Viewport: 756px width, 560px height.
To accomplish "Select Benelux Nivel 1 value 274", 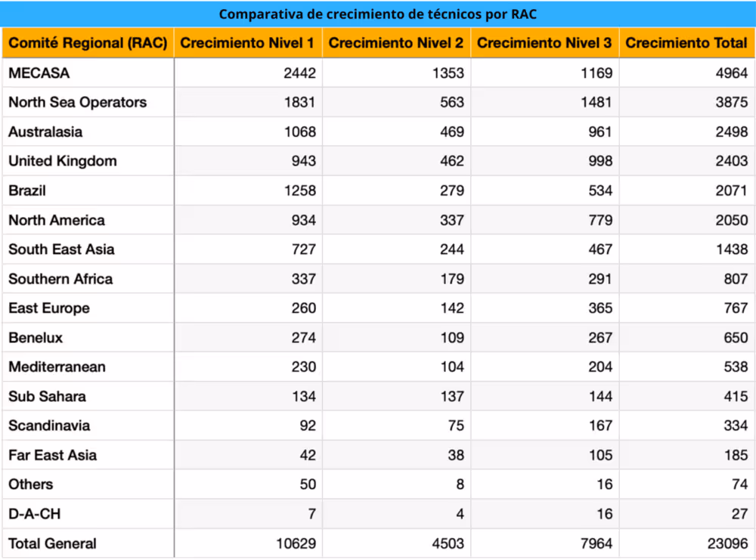I will pyautogui.click(x=304, y=337).
